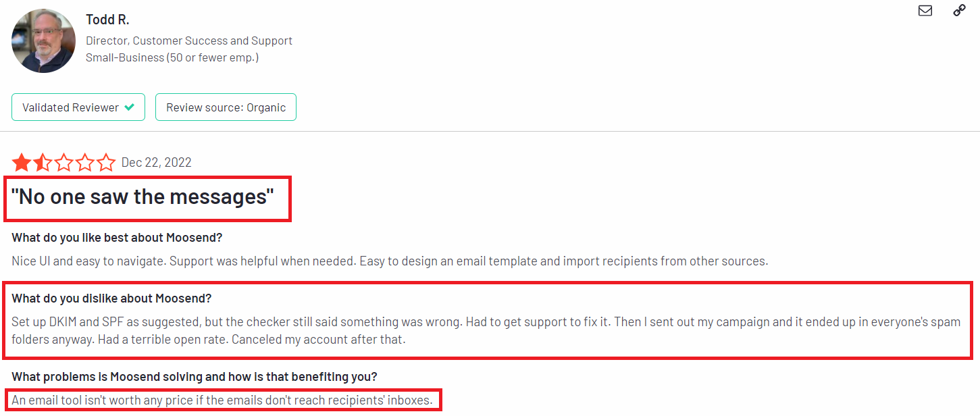Click the first filled rating star
980x416 pixels.
[x=22, y=163]
